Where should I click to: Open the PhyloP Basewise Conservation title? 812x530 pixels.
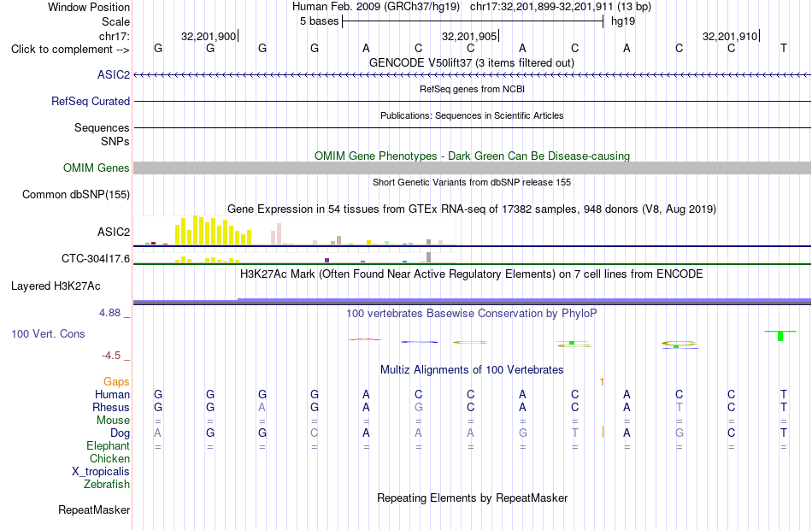pyautogui.click(x=472, y=313)
